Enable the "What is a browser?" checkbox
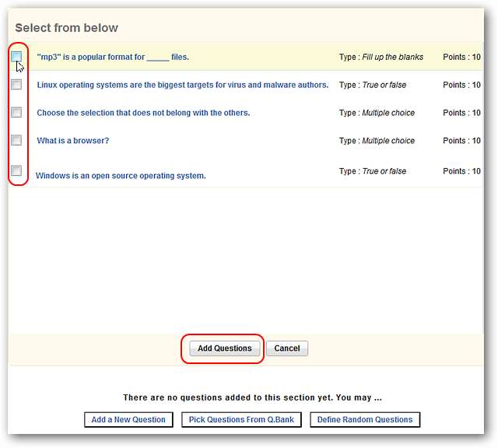Screen dimensions: 498x448 point(16,141)
